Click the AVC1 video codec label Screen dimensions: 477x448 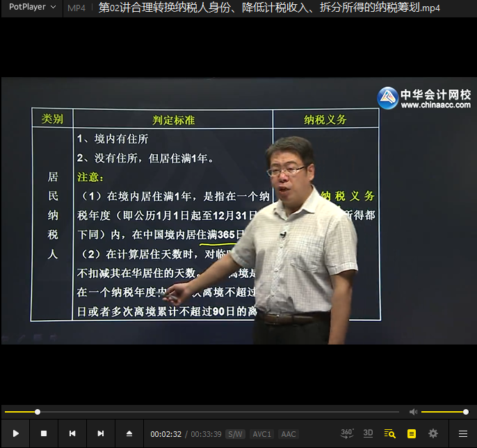point(261,434)
